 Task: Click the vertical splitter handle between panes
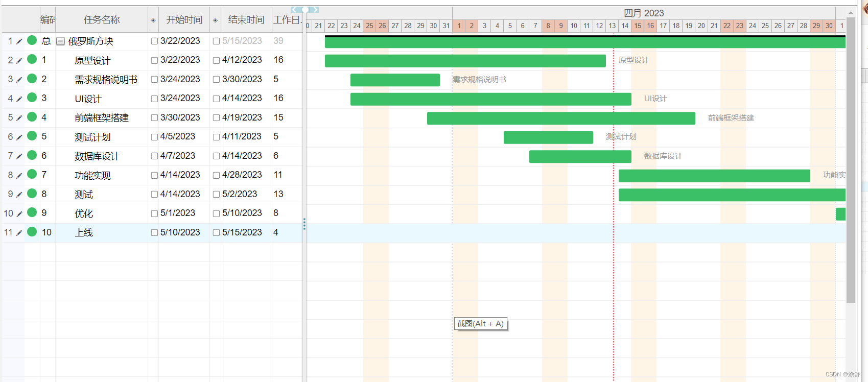(304, 224)
